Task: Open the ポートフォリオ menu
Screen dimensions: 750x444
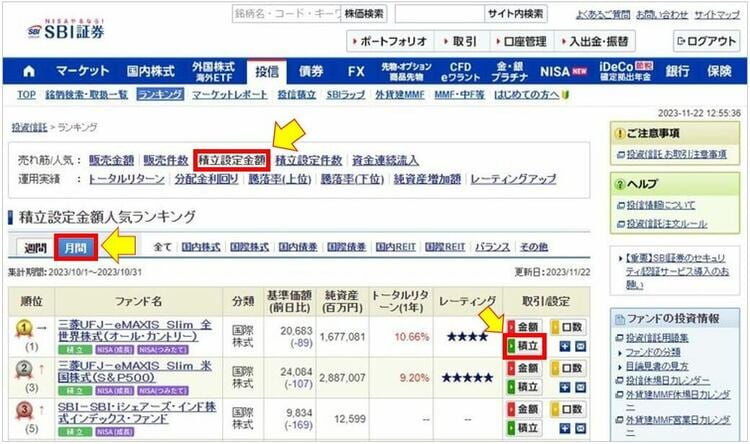Action: 390,42
